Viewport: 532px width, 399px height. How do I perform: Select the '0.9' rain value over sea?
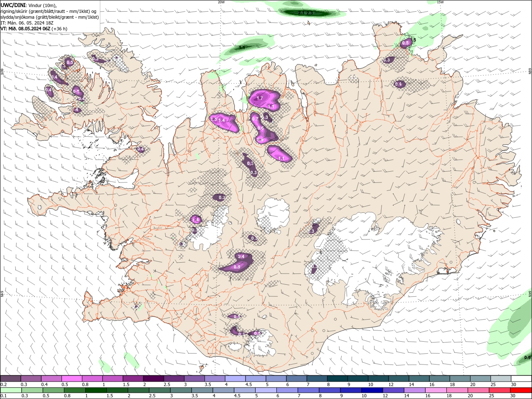527,357
